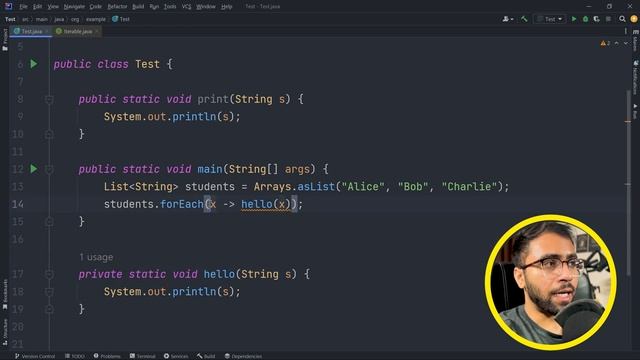
Task: Click the IDE updates avatar icon
Action: [x=634, y=19]
